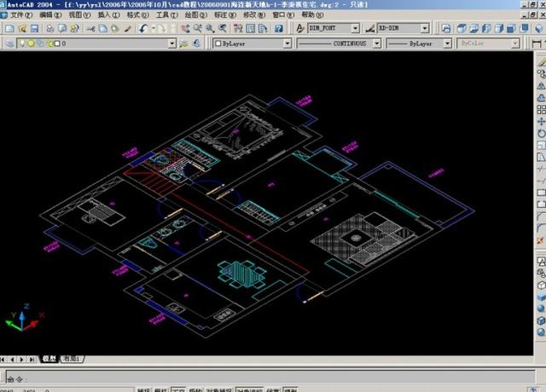Click layer 0 color square

(x=57, y=43)
